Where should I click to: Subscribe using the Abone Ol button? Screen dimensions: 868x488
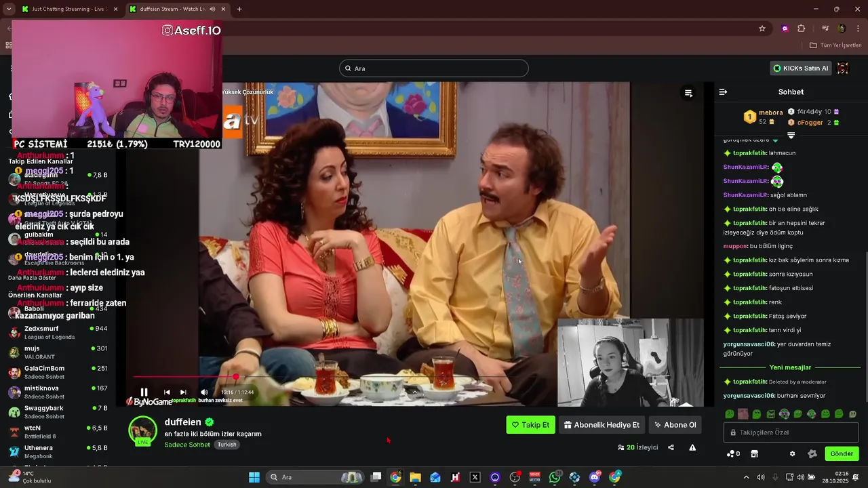click(675, 425)
